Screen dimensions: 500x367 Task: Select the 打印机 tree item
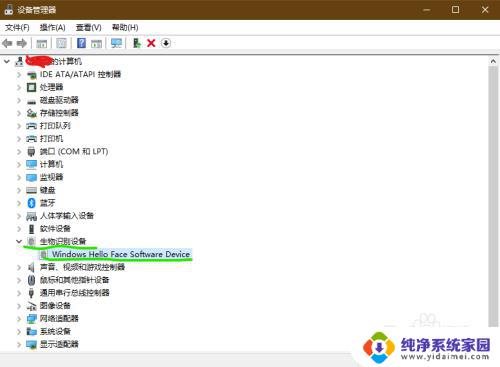pyautogui.click(x=51, y=139)
